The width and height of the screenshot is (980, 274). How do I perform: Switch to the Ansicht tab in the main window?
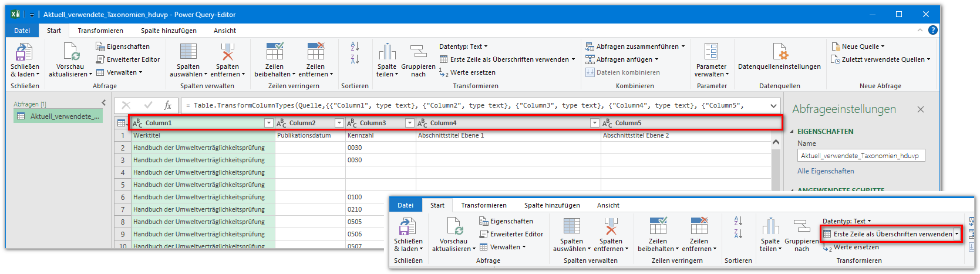[225, 31]
